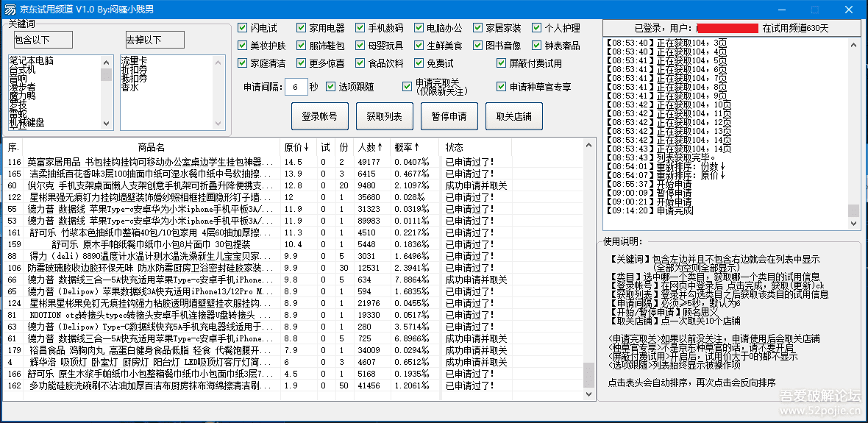Click the 包含以下 keyword label box
The height and width of the screenshot is (423, 868).
(x=43, y=40)
